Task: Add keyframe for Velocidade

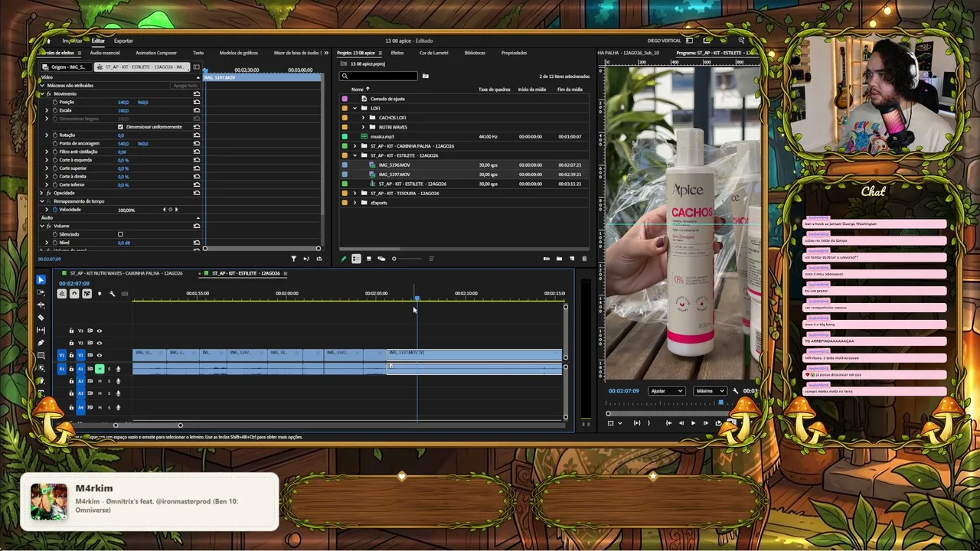Action: (x=170, y=210)
